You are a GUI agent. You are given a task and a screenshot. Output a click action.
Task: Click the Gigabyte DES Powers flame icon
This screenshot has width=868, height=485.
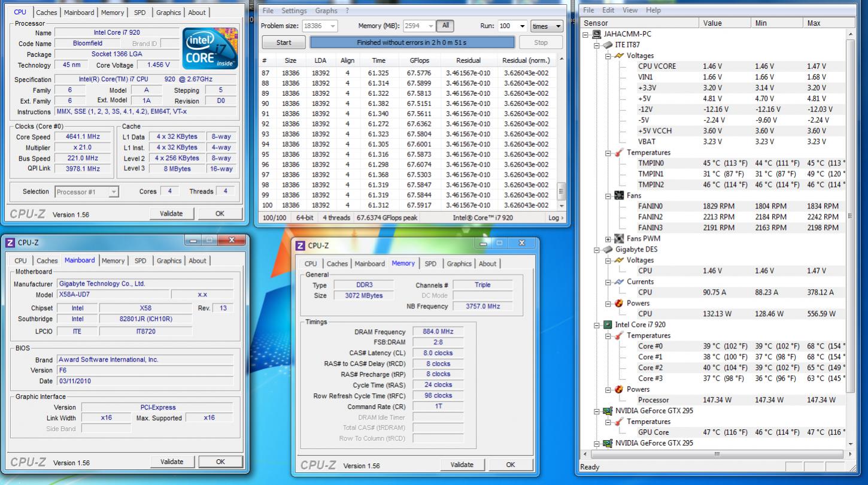click(x=619, y=304)
